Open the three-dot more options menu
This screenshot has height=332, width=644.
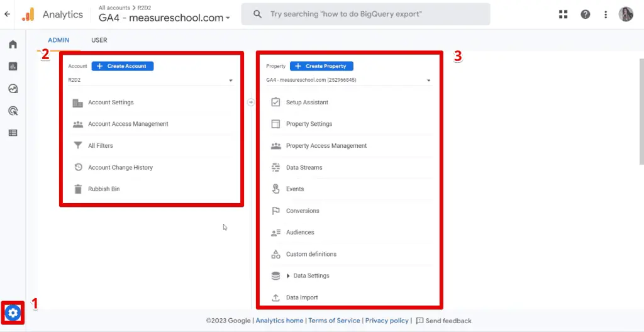tap(606, 14)
